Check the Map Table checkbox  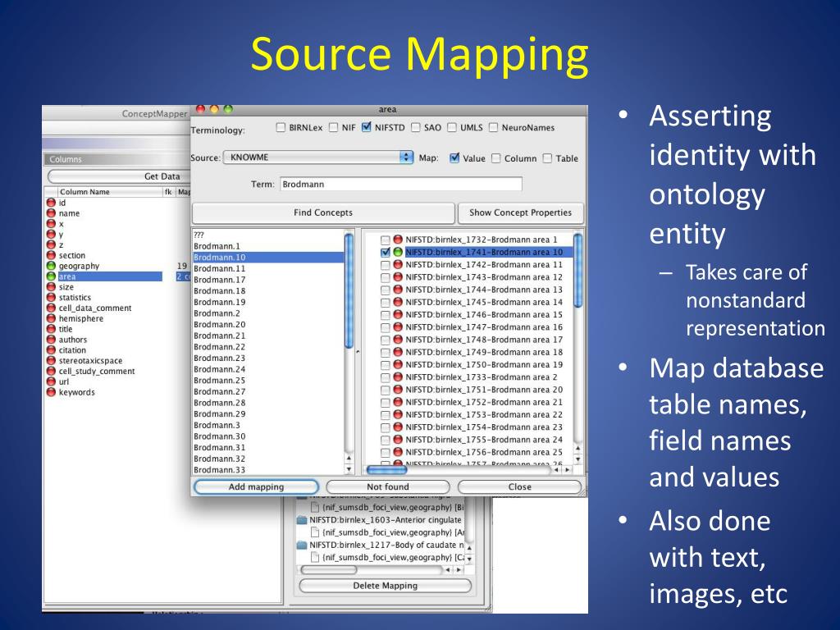[x=547, y=158]
